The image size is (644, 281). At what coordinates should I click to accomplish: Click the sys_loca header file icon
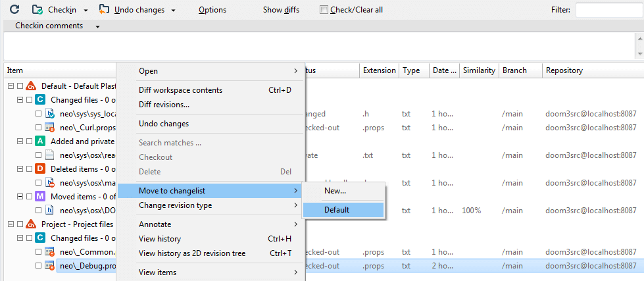click(50, 114)
